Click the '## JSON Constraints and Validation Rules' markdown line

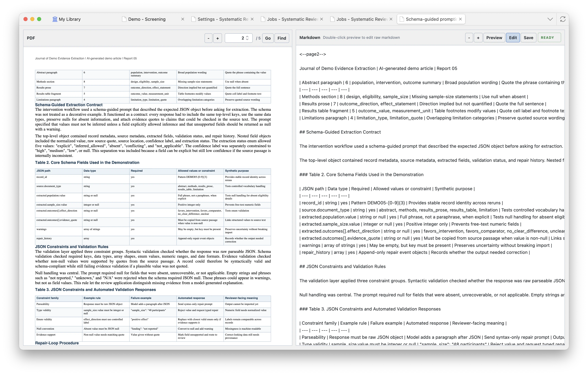point(342,266)
